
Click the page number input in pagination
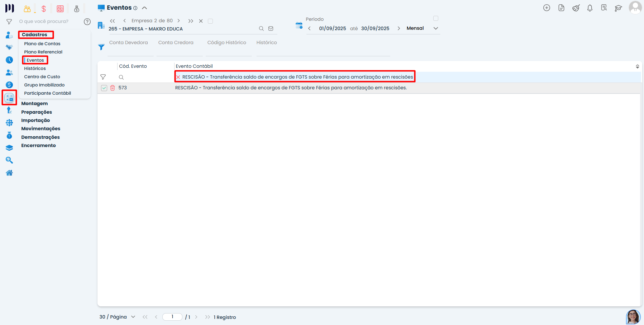pyautogui.click(x=172, y=317)
